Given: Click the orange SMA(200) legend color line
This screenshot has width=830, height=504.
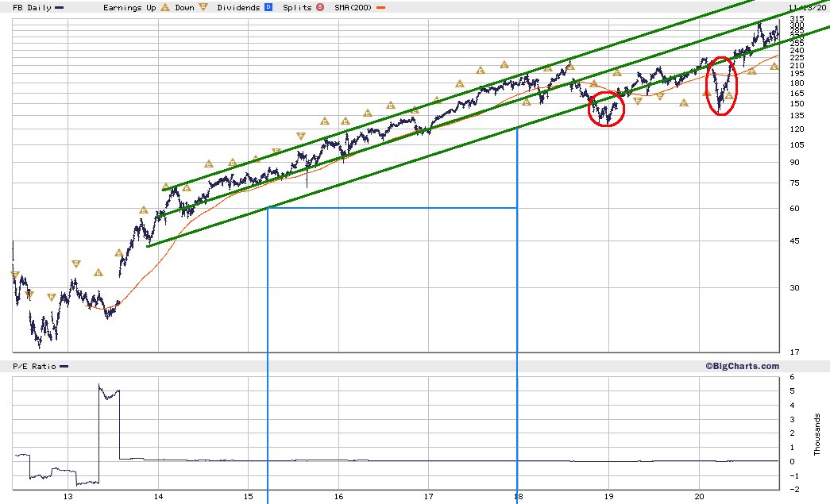Looking at the screenshot, I should [380, 8].
